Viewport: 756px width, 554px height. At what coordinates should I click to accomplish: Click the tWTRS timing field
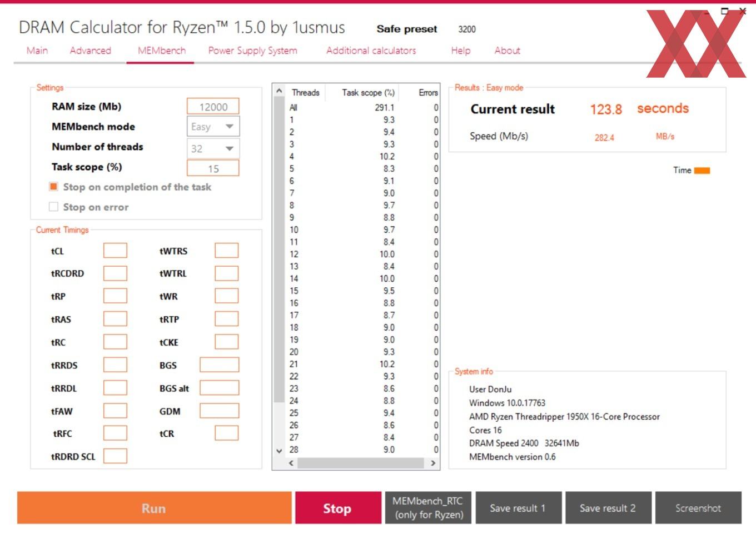click(x=227, y=251)
